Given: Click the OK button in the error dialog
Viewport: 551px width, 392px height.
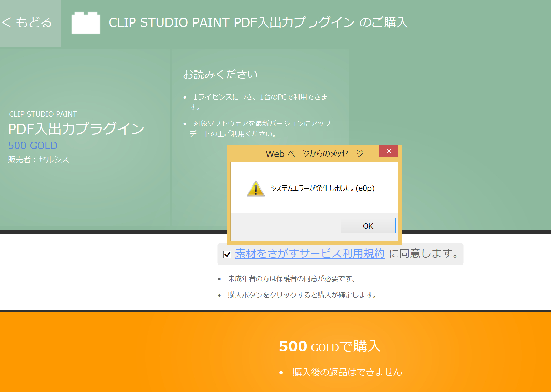Looking at the screenshot, I should click(x=368, y=226).
